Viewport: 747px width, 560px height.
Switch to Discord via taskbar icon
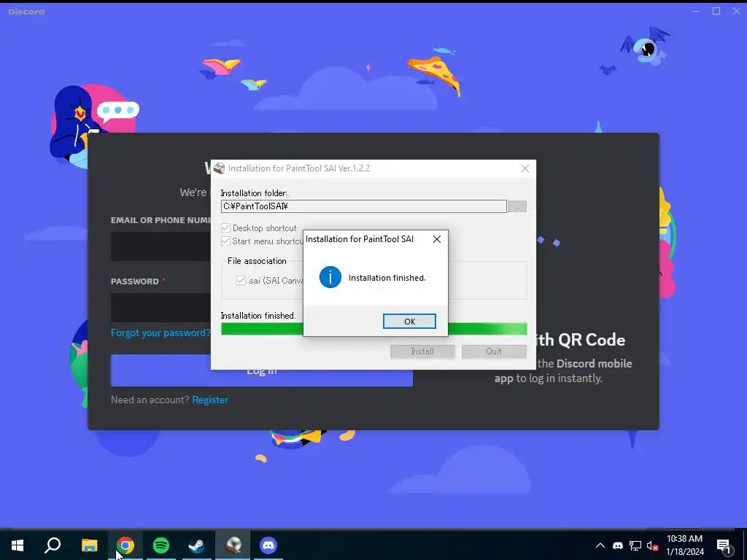point(268,545)
